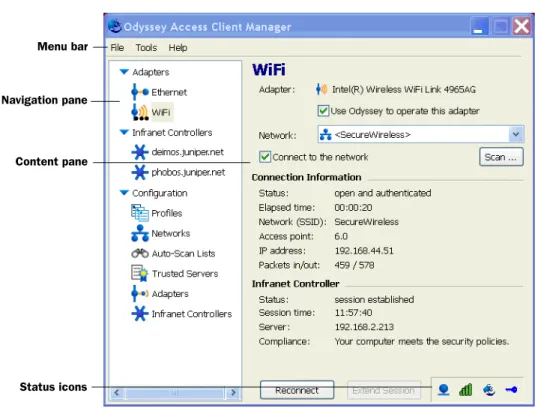
Task: Click the connection status globe icon
Action: (x=443, y=390)
